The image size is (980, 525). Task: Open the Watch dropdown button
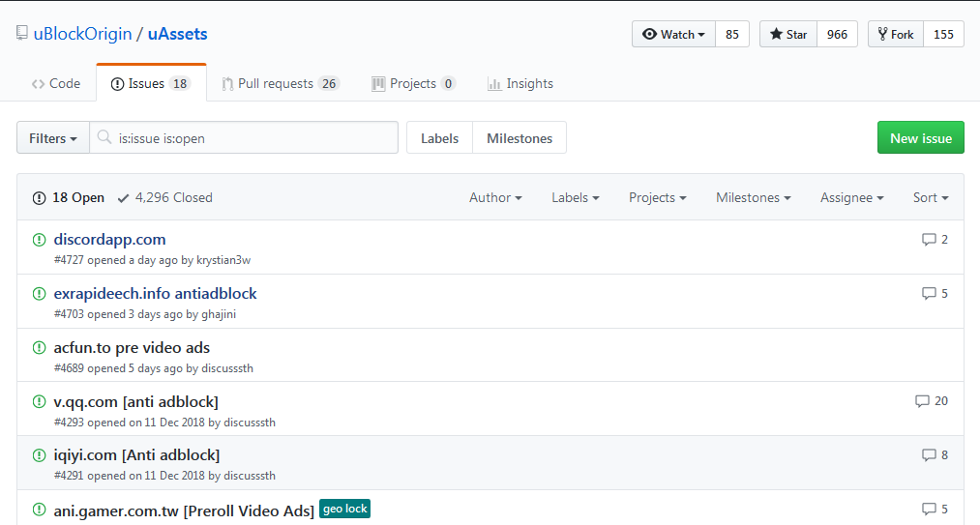click(x=673, y=35)
